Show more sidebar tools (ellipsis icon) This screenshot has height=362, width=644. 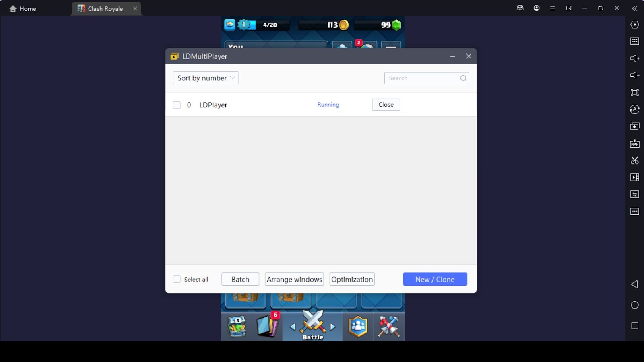click(635, 212)
